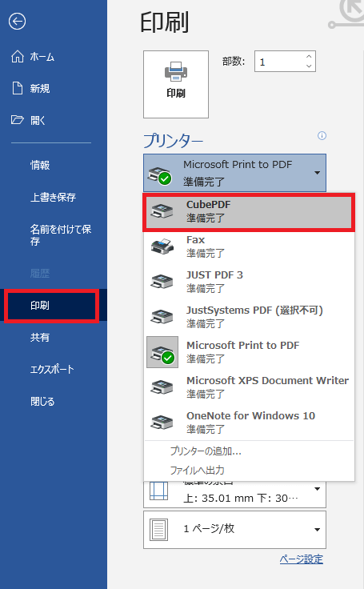364x589 pixels.
Task: Select JUST PDF 3 printer
Action: pyautogui.click(x=249, y=282)
